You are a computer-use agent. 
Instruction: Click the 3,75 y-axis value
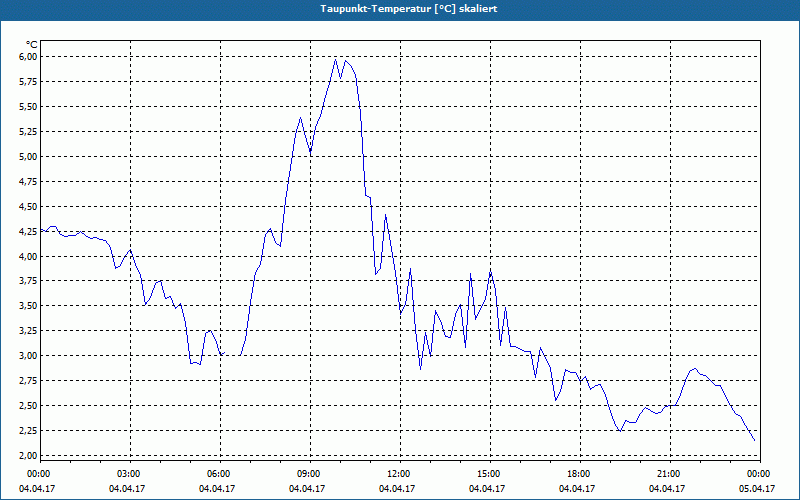[29, 281]
